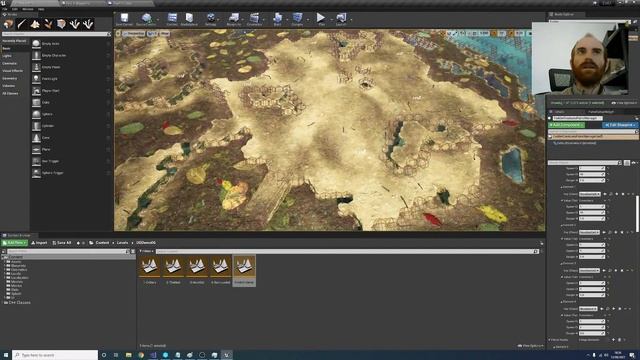Click the Details panel search field
Screen dimensions: 640x360
click(584, 163)
